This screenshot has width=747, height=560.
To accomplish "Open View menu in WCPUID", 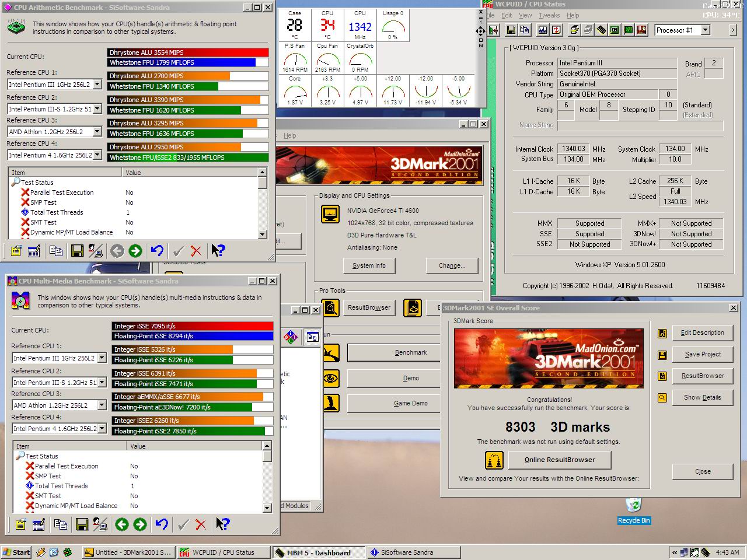I will 525,15.
